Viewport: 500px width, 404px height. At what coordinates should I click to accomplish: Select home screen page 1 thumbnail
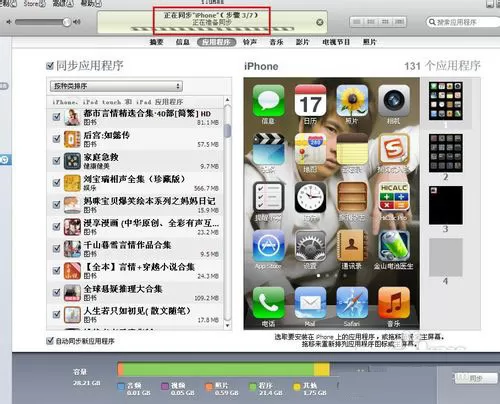pyautogui.click(x=446, y=101)
